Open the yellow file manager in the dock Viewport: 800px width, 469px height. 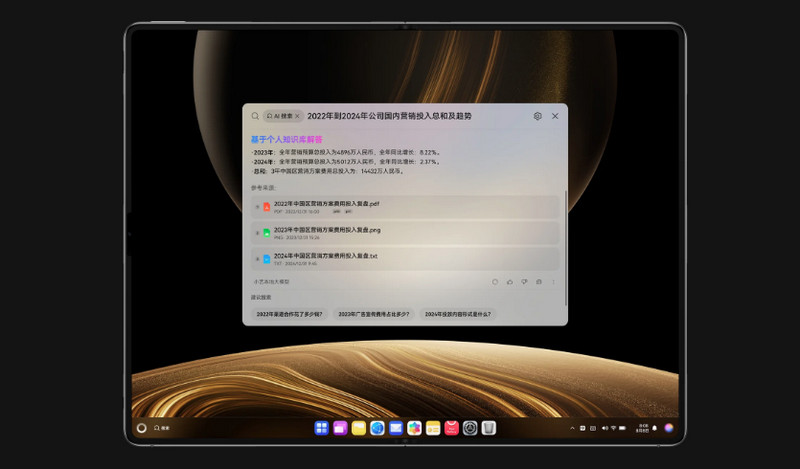pyautogui.click(x=359, y=428)
